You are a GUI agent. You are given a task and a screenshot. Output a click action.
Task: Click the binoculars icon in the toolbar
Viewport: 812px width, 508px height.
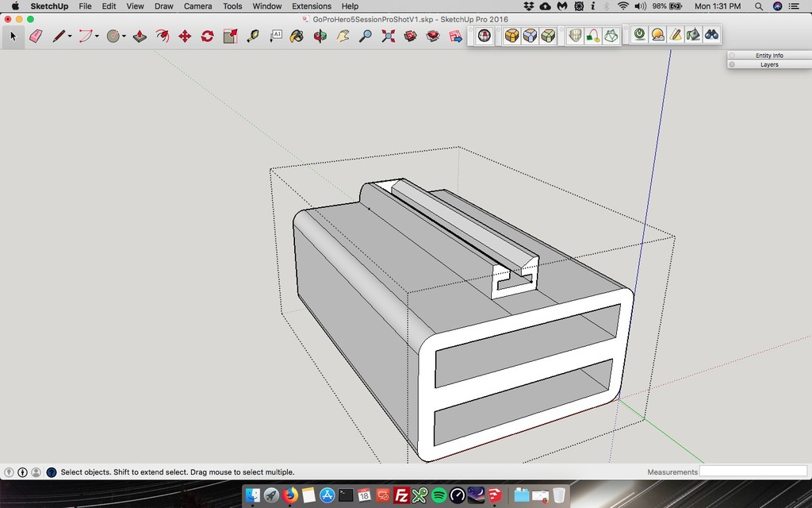[x=711, y=35]
